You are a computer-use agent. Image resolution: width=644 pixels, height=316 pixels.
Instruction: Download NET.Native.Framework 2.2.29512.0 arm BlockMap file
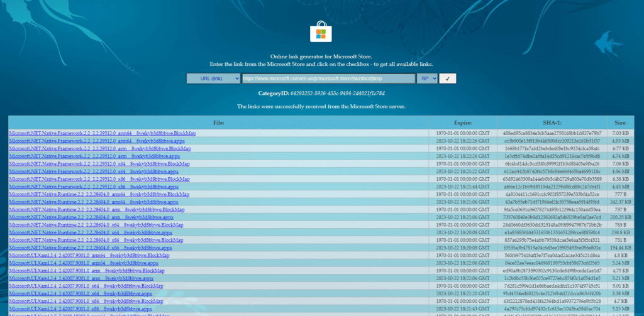(x=100, y=148)
